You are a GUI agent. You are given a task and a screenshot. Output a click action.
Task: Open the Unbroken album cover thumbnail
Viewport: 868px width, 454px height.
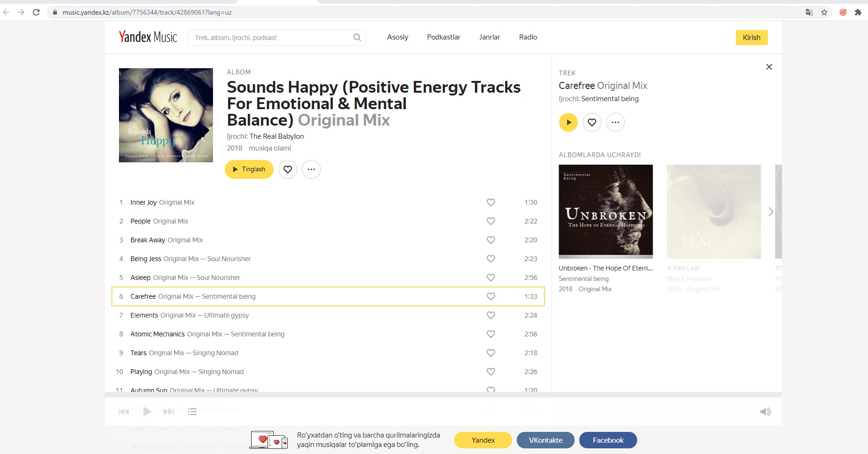pyautogui.click(x=606, y=212)
